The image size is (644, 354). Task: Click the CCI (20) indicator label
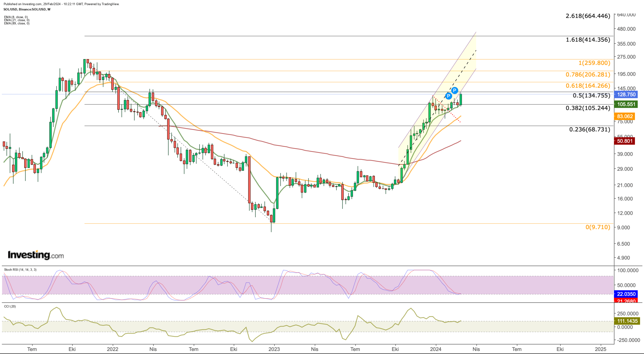click(x=10, y=306)
